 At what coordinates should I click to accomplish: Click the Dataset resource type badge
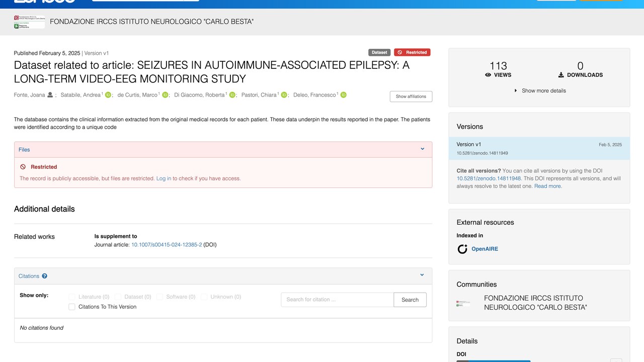[x=379, y=52]
